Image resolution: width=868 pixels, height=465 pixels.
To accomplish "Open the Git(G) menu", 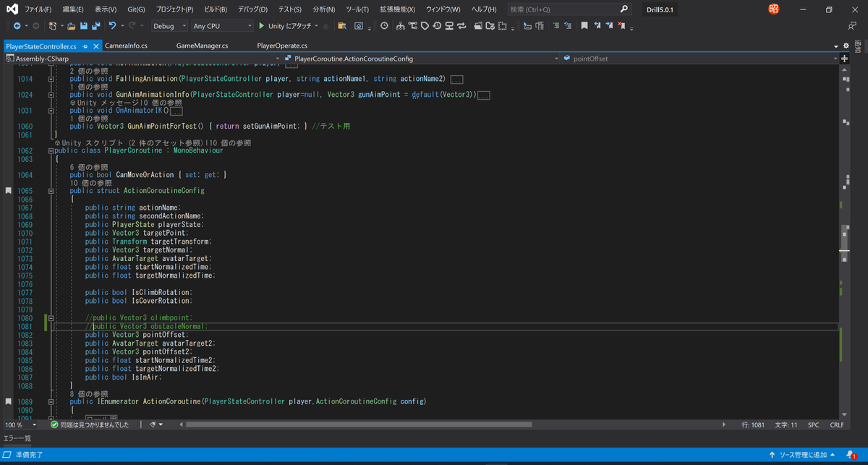I will (135, 9).
